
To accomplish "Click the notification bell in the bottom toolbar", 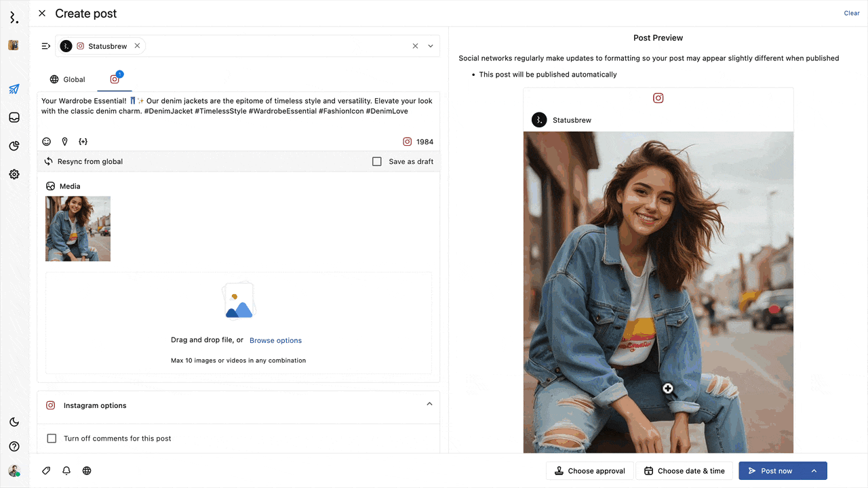I will [x=66, y=470].
